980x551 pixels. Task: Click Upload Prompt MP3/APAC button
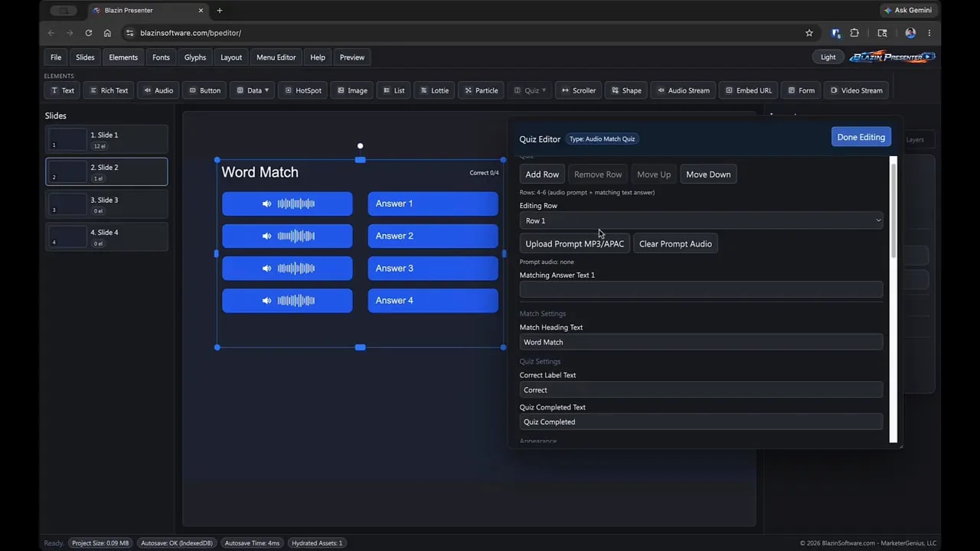click(x=575, y=244)
